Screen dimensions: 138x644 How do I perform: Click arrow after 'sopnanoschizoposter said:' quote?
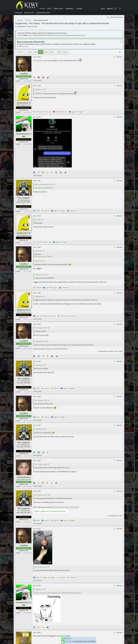pyautogui.click(x=54, y=185)
